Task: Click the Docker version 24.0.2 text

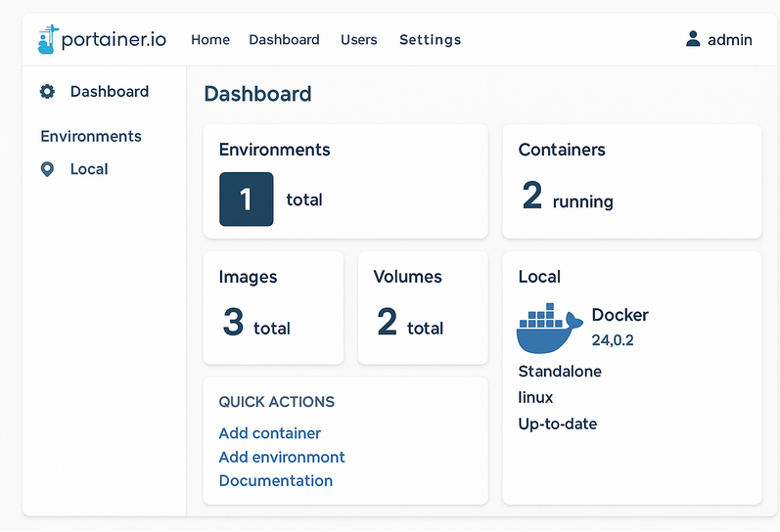Action: coord(613,340)
